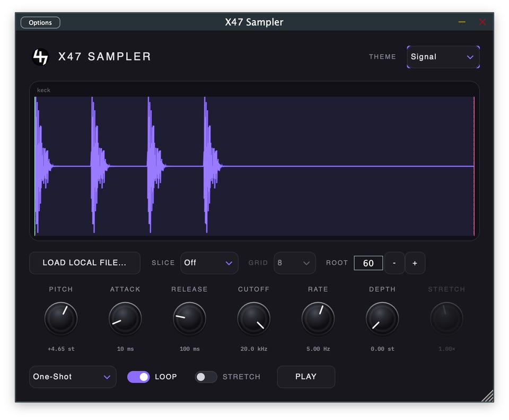Screen dimensions: 509x420
Task: Turn off the Loop toggle
Action: [138, 377]
